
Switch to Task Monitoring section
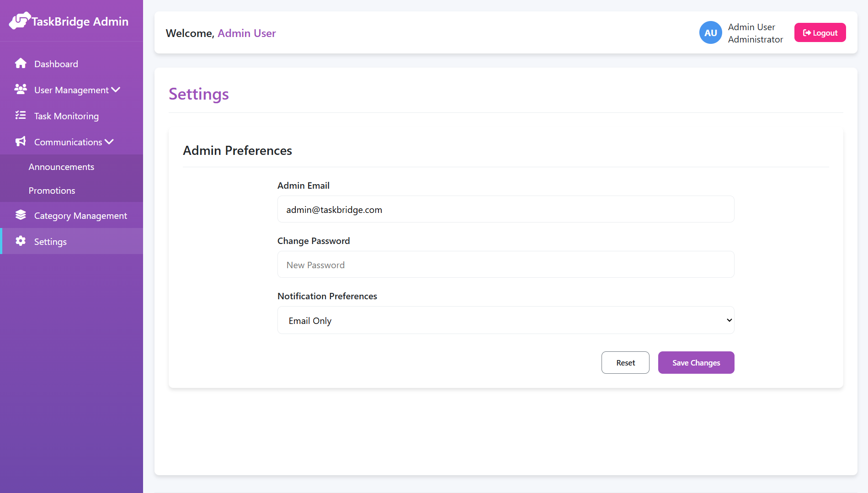tap(66, 116)
